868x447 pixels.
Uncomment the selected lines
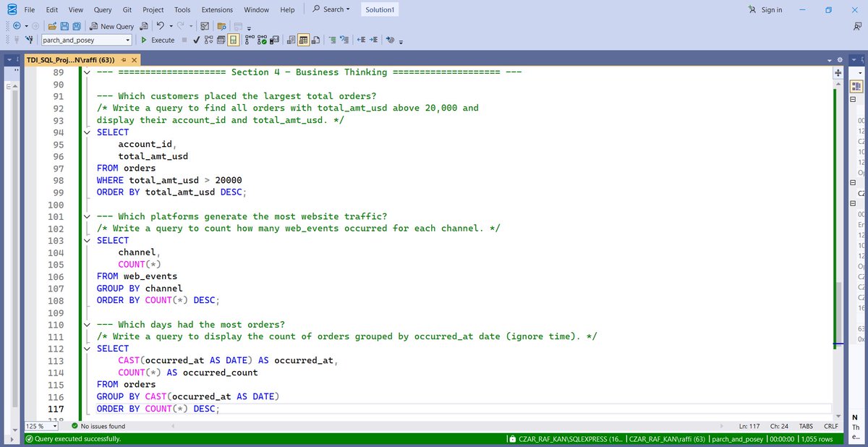coord(344,40)
